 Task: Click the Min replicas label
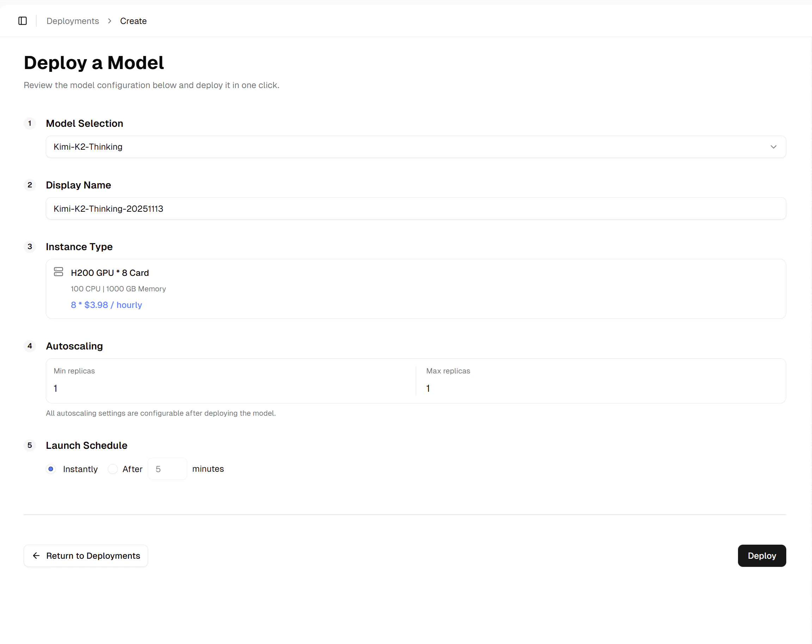coord(74,371)
